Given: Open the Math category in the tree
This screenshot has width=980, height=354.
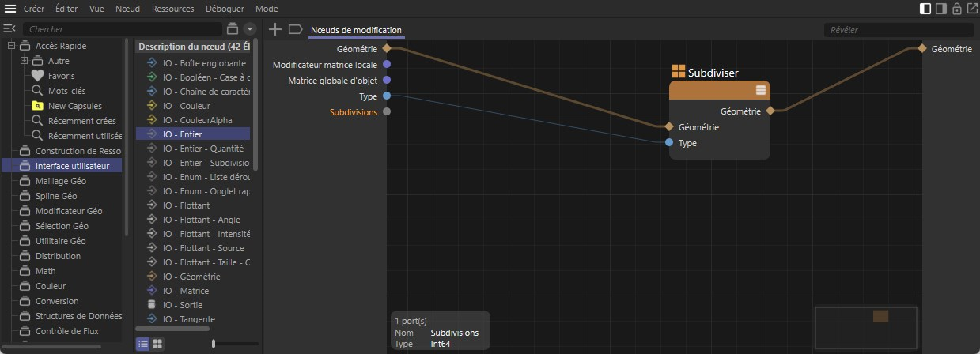Looking at the screenshot, I should pos(45,271).
